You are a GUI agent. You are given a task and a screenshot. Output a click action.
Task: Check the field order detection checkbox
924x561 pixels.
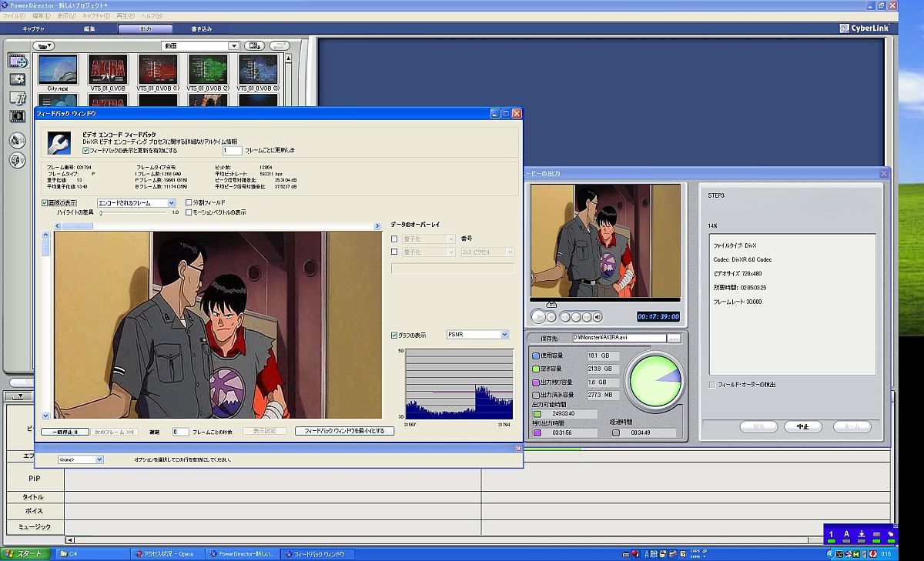pyautogui.click(x=712, y=384)
